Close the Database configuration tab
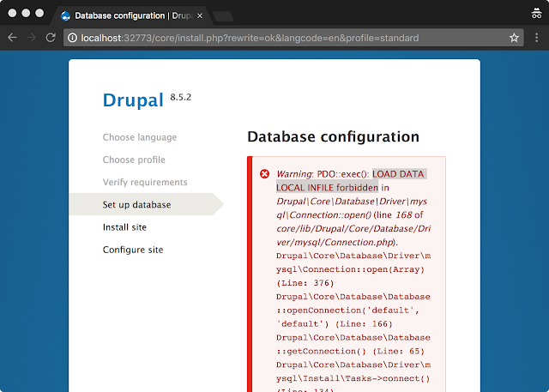549x392 pixels. click(x=200, y=15)
